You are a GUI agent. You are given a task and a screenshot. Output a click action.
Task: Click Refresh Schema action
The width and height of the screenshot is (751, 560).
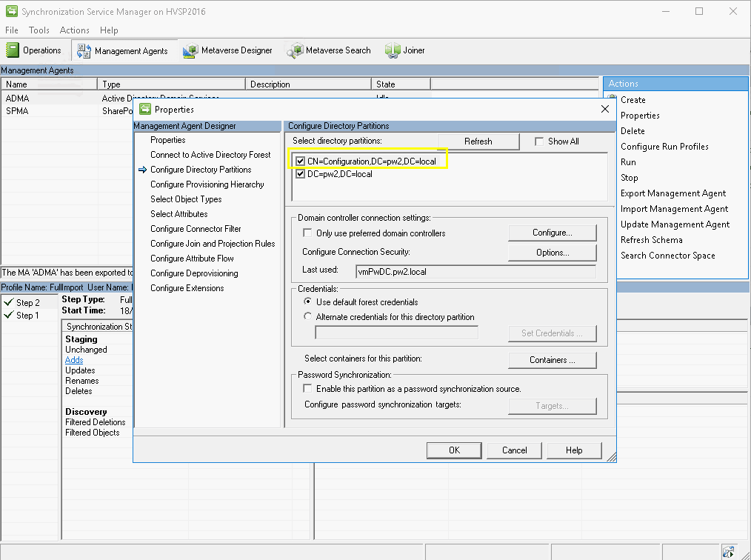[x=651, y=240]
